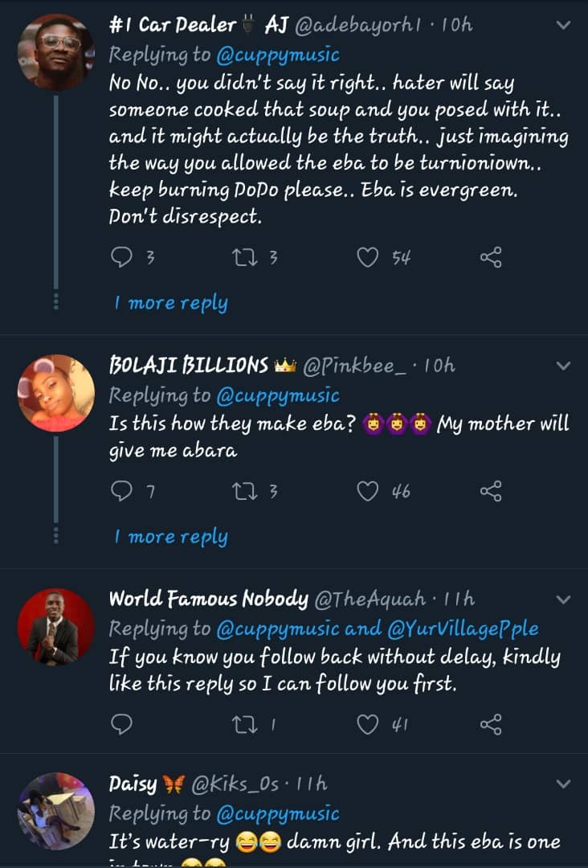588x868 pixels.
Task: Reply to World Famous Nobody tweet
Action: pos(121,725)
